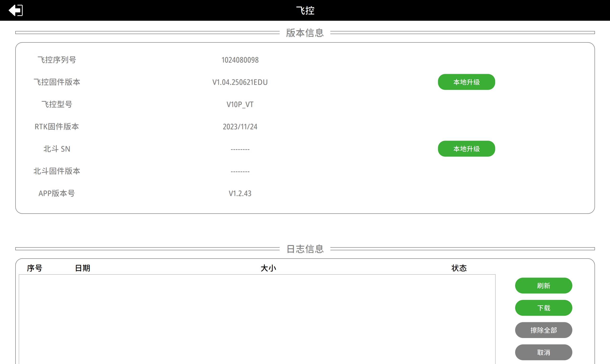610x364 pixels.
Task: Click the 擦除全部 erase all button
Action: (x=543, y=330)
